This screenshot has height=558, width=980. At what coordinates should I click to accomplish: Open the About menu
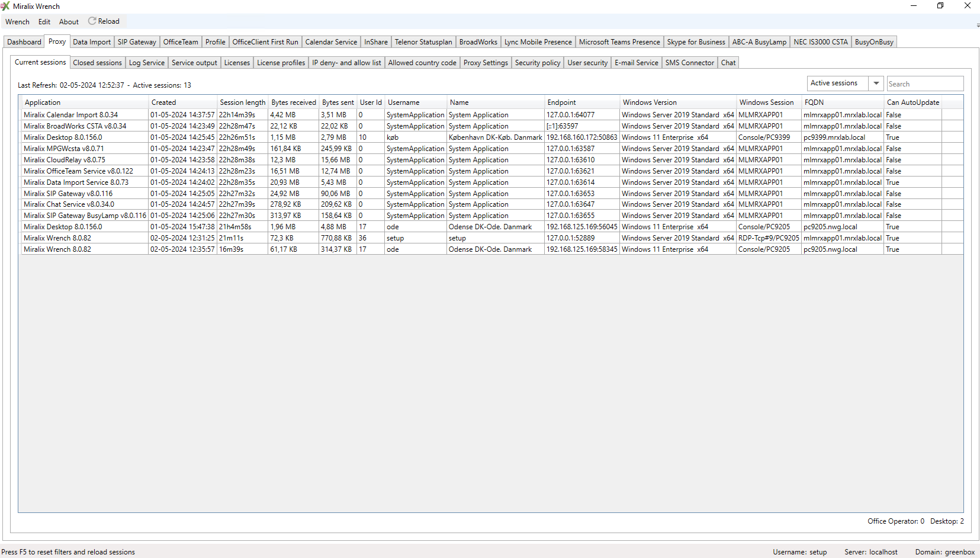69,22
